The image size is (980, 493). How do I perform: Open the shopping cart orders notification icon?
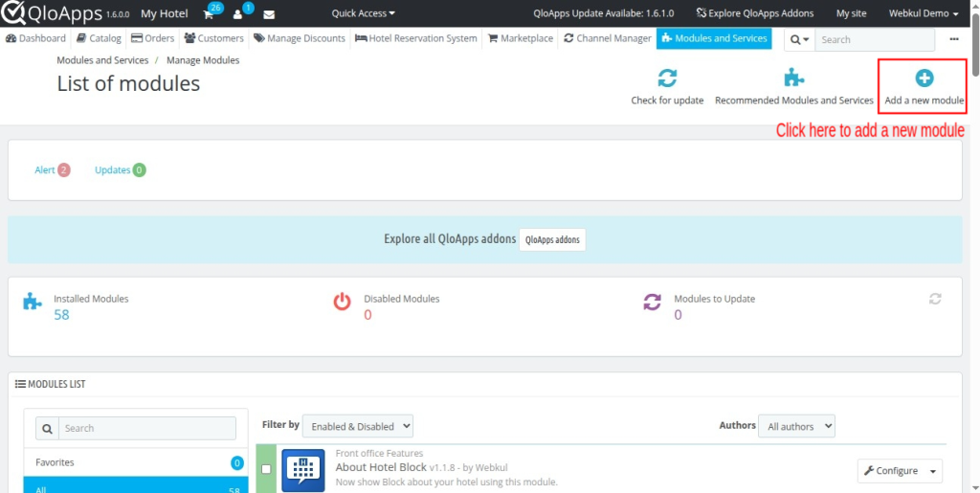[209, 14]
